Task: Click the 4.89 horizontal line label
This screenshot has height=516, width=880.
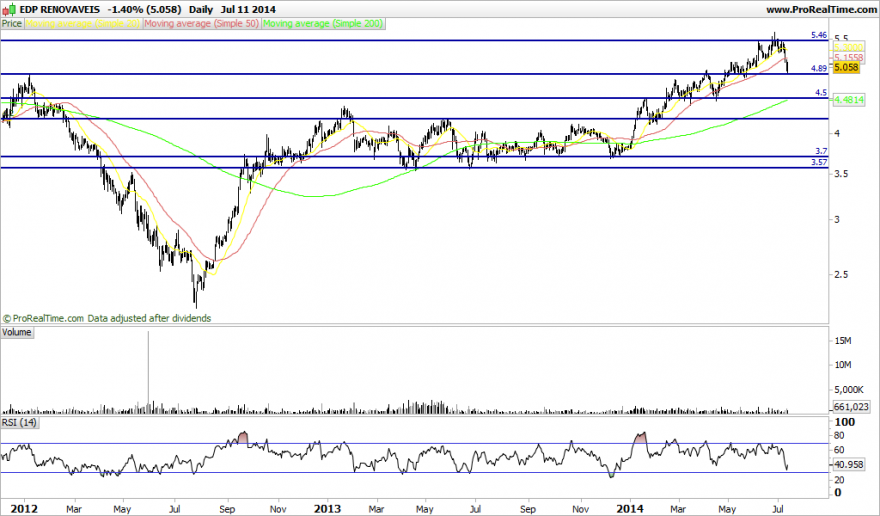Action: click(819, 69)
